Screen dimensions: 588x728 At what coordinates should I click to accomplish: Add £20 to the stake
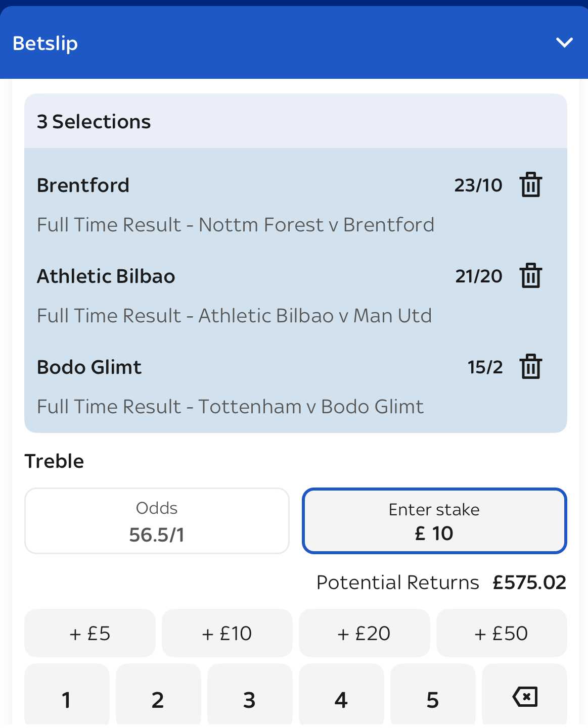[x=364, y=633]
